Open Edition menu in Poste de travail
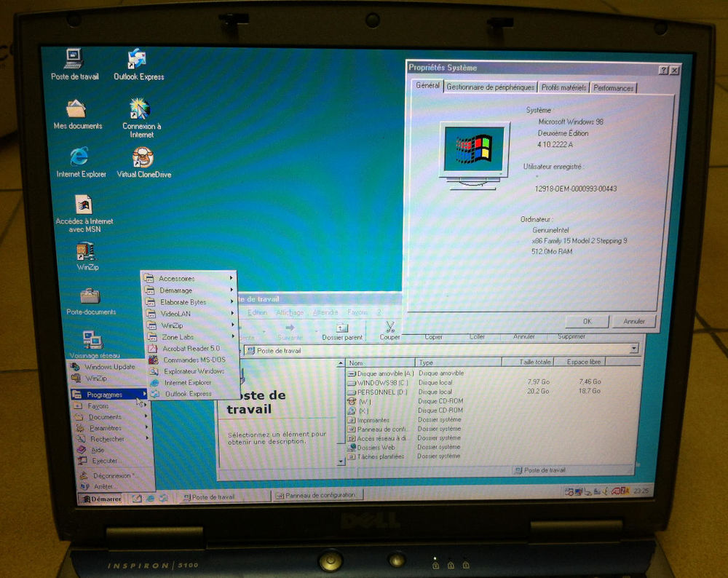Image resolution: width=728 pixels, height=578 pixels. tap(257, 312)
